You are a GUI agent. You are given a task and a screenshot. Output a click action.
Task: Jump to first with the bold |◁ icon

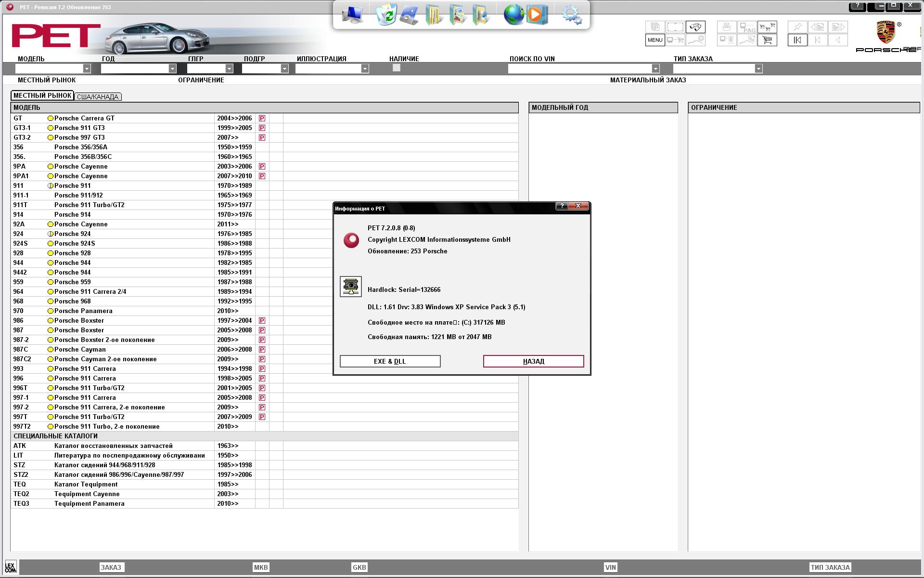pos(797,40)
